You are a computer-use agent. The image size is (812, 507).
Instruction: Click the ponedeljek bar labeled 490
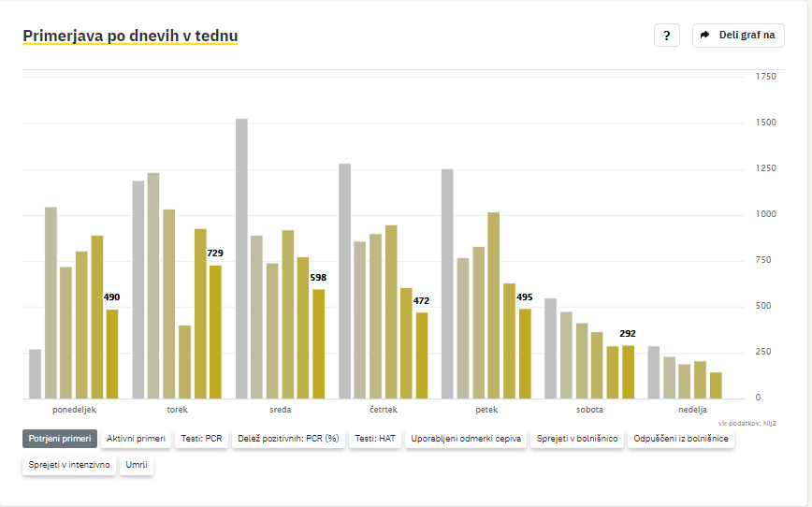point(112,355)
